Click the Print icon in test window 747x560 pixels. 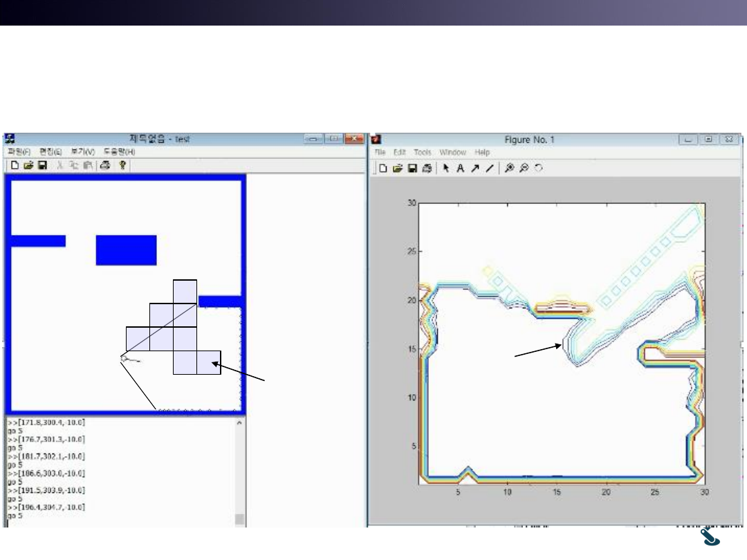[104, 165]
